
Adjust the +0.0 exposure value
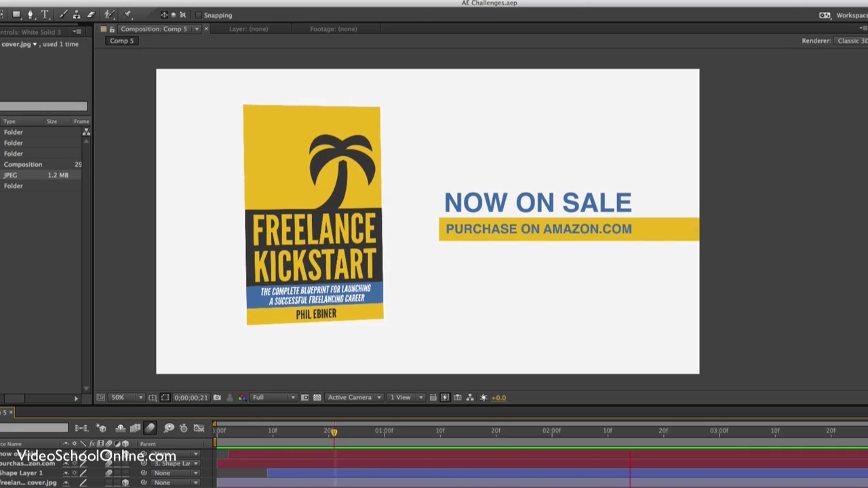[x=499, y=398]
